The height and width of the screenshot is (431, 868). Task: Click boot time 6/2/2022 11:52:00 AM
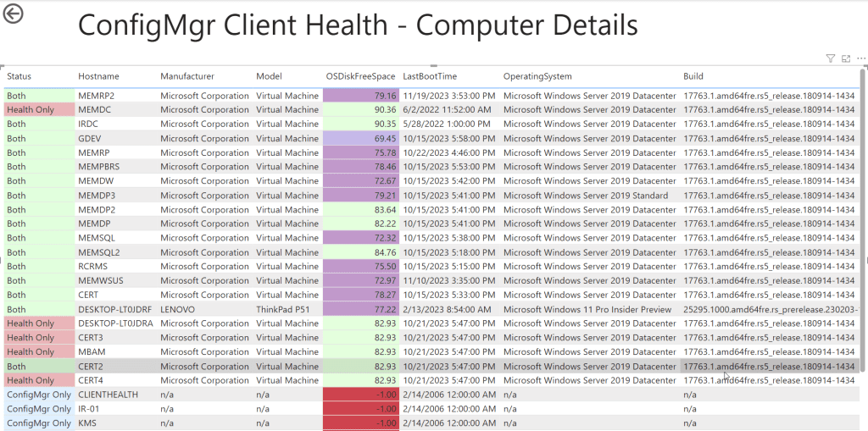(450, 109)
